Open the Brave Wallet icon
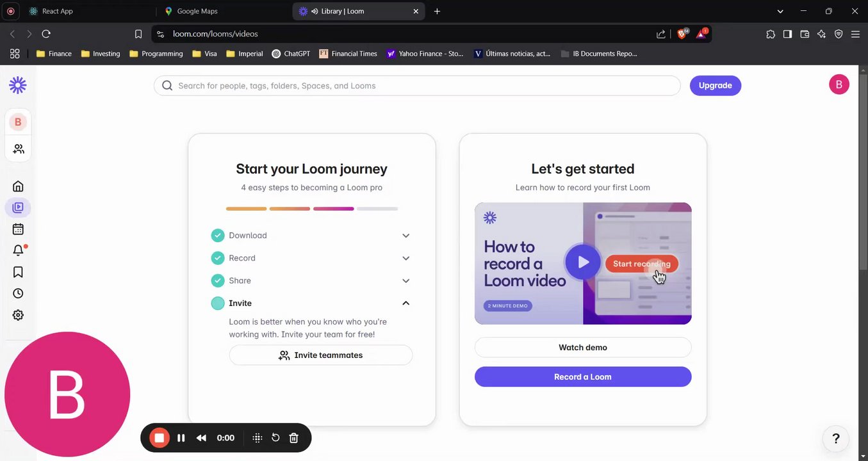Screen dimensions: 868x461 coord(805,34)
